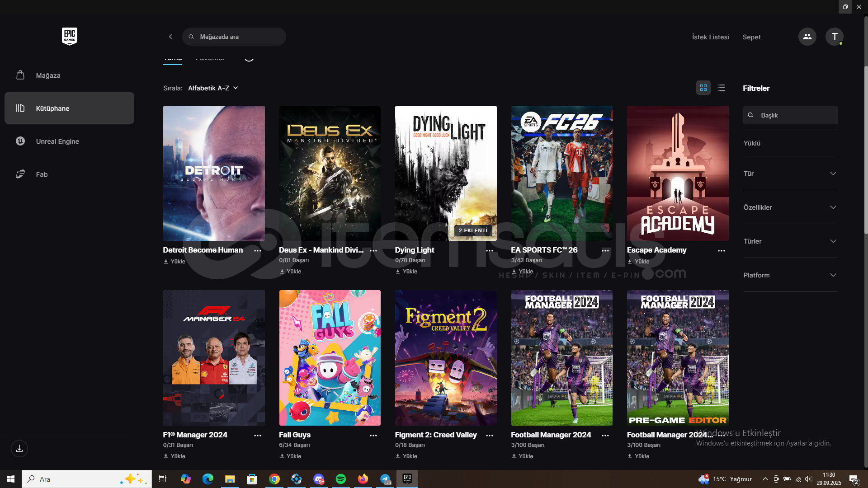The height and width of the screenshot is (488, 868).
Task: Click the Epic Games logo
Action: click(69, 36)
